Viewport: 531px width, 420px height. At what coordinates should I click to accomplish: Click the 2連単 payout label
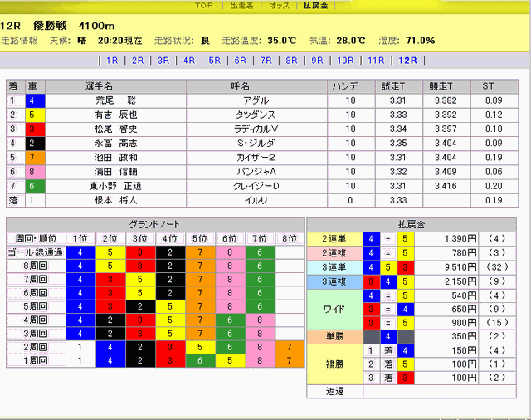334,239
